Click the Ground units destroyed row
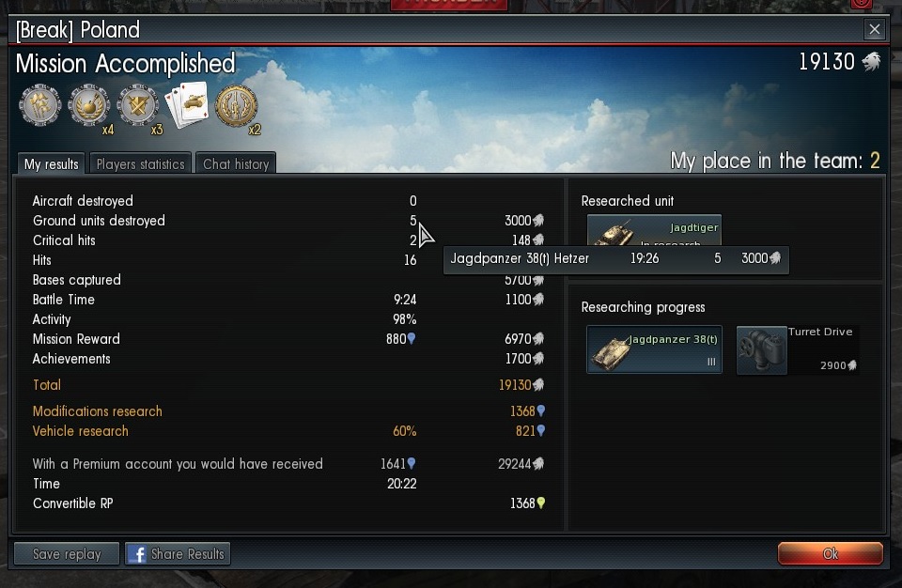This screenshot has width=902, height=588. [288, 221]
